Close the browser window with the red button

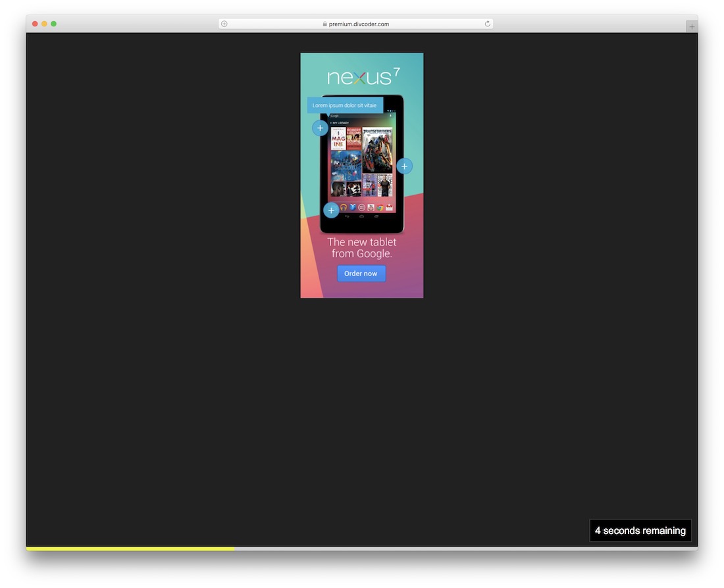point(35,24)
